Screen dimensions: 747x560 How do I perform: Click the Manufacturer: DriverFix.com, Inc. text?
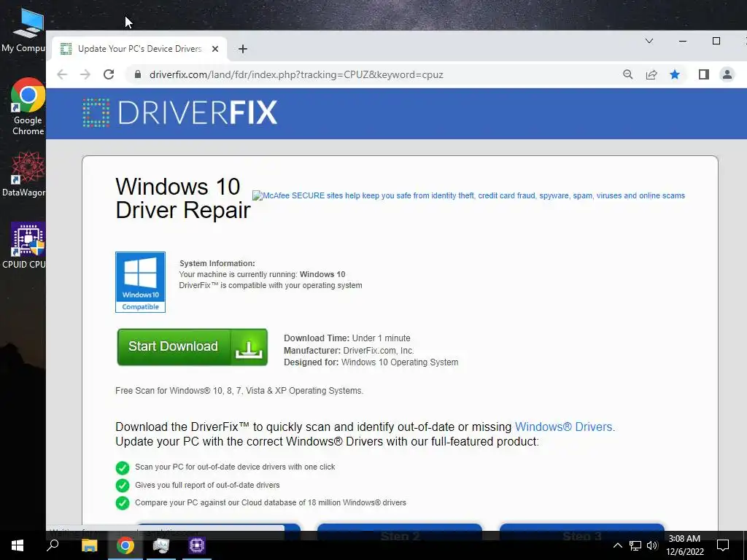349,351
